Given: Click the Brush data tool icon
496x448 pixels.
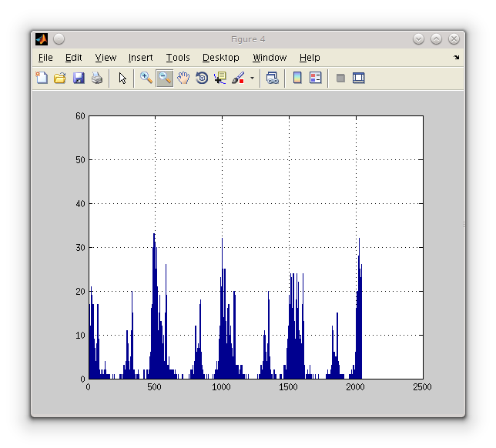Looking at the screenshot, I should click(x=238, y=78).
